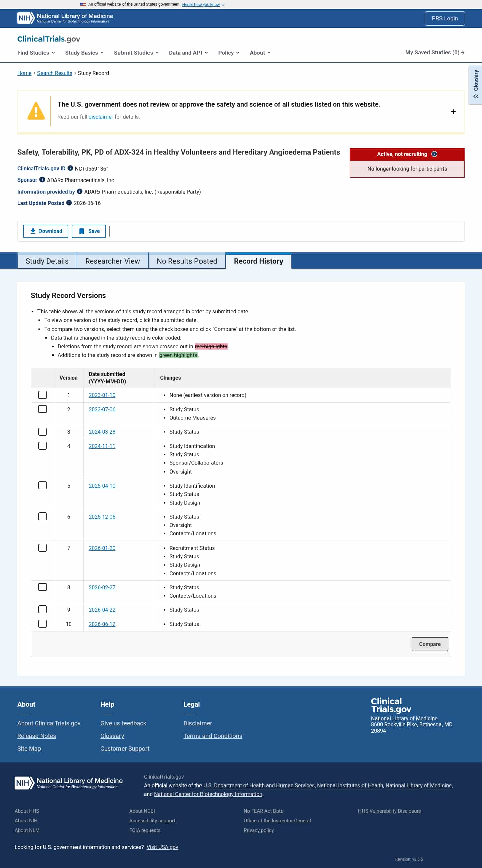Click the US flag icon in the top banner

[83, 4]
